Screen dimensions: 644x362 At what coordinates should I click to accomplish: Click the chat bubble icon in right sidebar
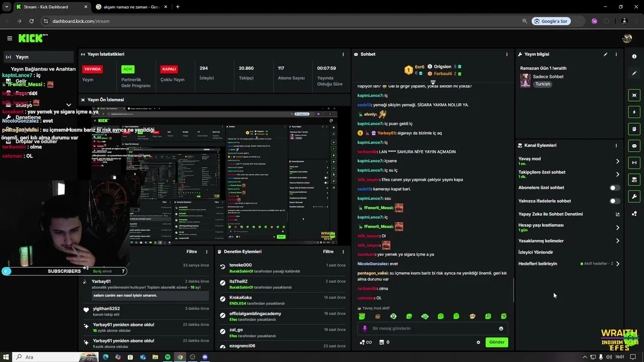634,146
